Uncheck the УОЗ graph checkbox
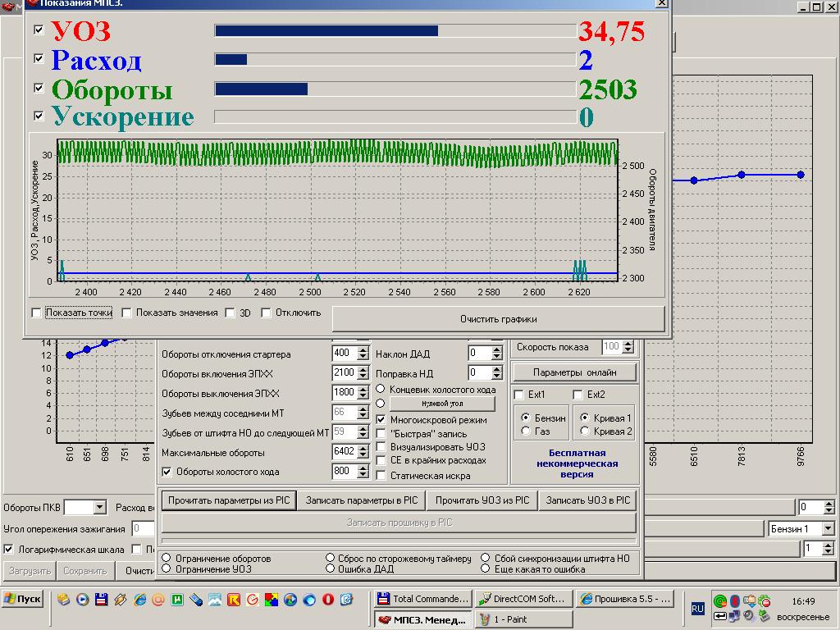This screenshot has height=630, width=840. [x=39, y=30]
